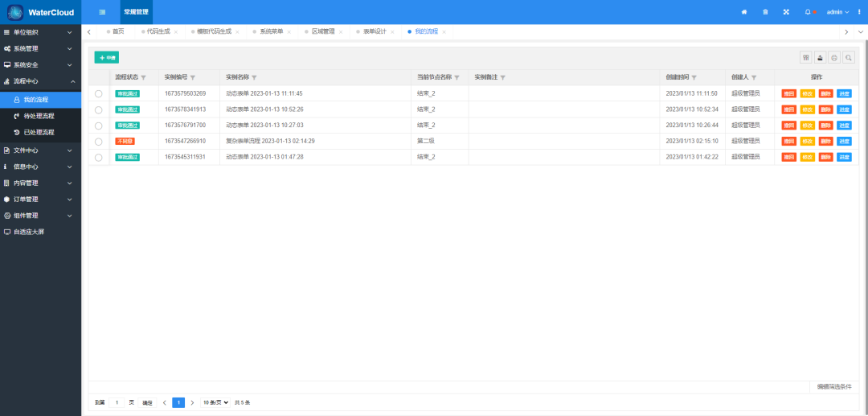
Task: Select radio for instance 1673545311931
Action: [x=99, y=158]
